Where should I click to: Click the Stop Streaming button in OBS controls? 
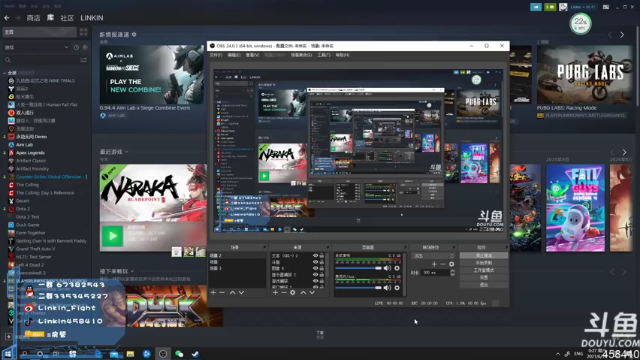[484, 256]
